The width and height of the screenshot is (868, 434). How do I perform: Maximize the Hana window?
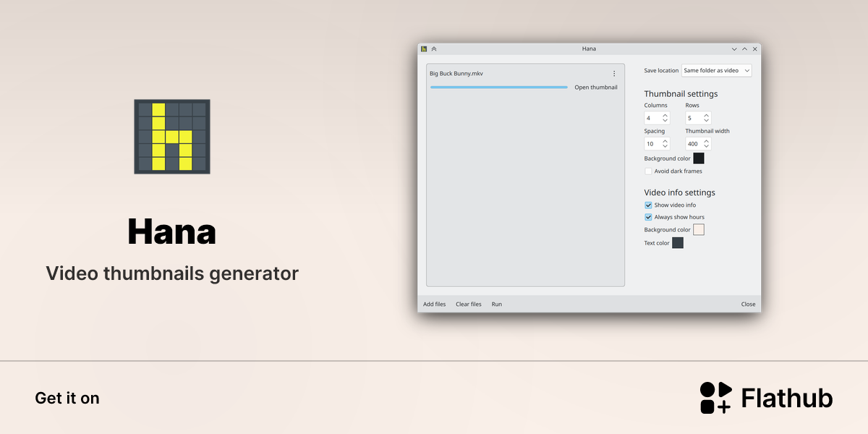click(x=745, y=49)
